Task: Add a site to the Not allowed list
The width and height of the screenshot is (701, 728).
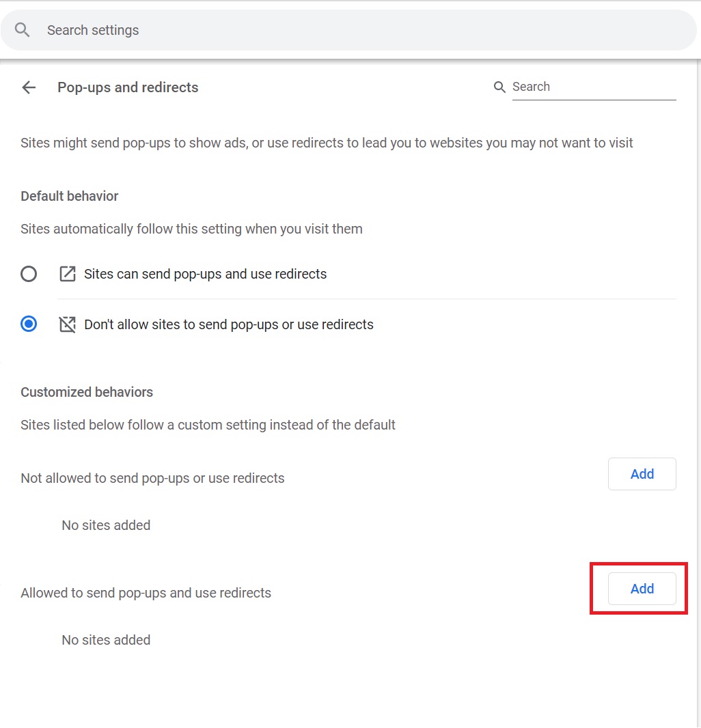Action: point(642,474)
